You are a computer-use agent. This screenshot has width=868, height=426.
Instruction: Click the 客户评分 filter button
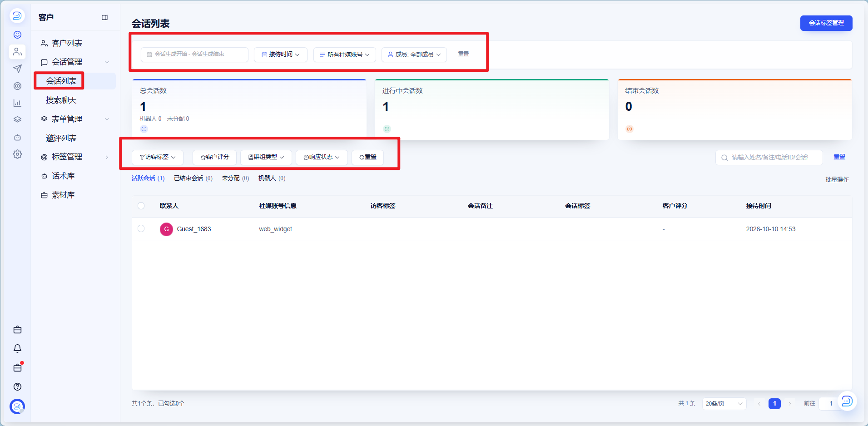[215, 157]
